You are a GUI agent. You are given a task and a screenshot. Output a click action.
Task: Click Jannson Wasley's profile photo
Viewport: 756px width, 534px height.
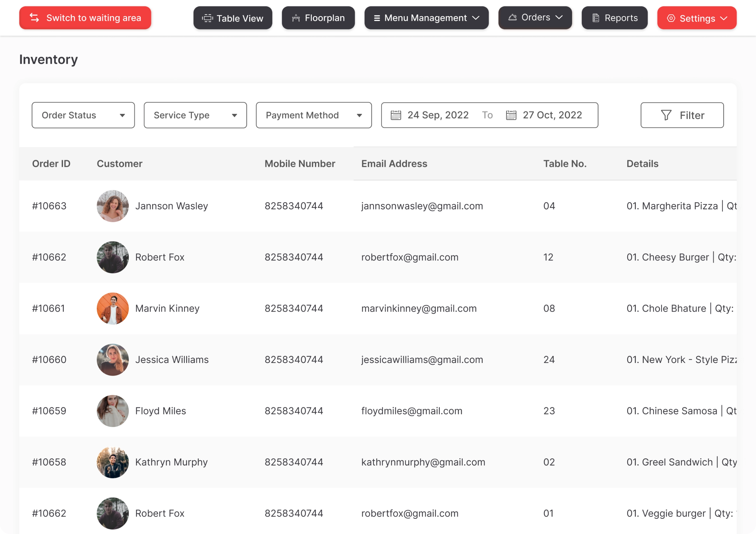click(113, 206)
